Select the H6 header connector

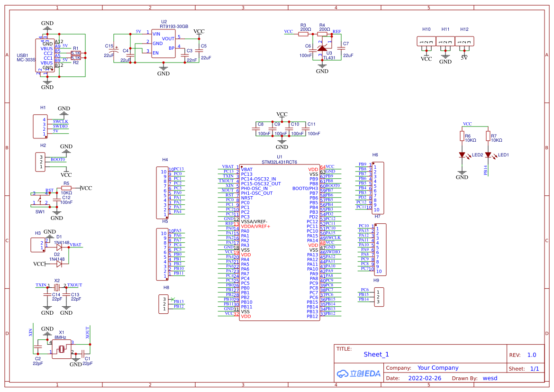(x=378, y=188)
